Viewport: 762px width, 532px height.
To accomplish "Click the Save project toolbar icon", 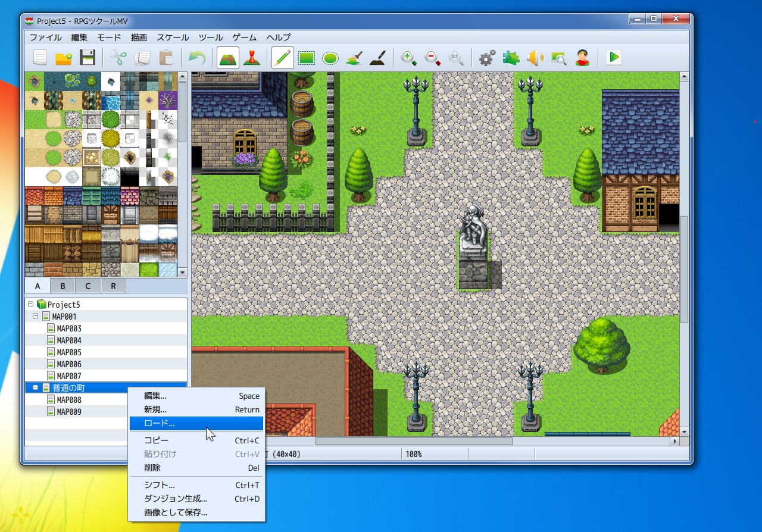I will click(88, 58).
